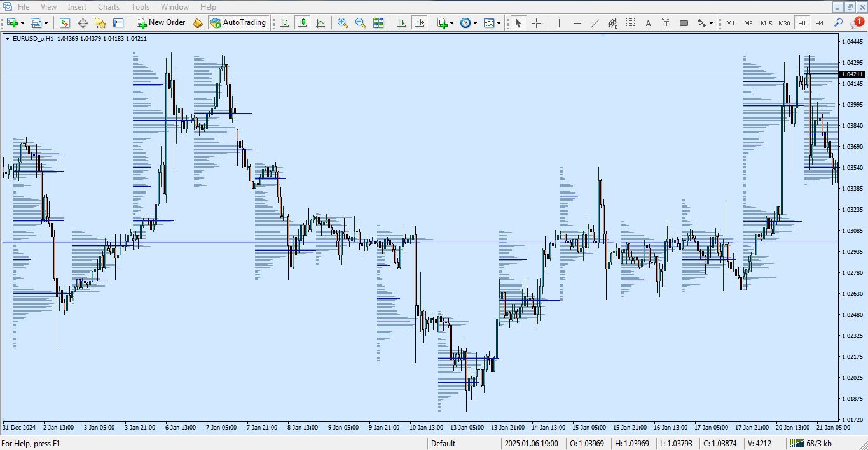Click the current price label 1.04211
868x450 pixels.
coord(853,74)
